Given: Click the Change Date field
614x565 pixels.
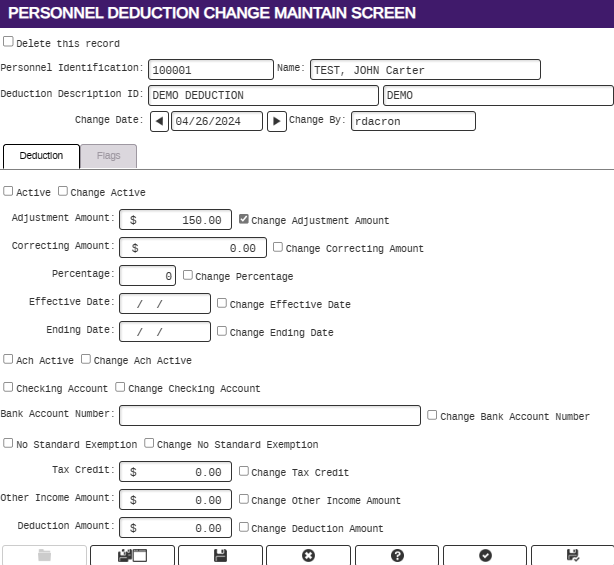Looking at the screenshot, I should tap(217, 121).
